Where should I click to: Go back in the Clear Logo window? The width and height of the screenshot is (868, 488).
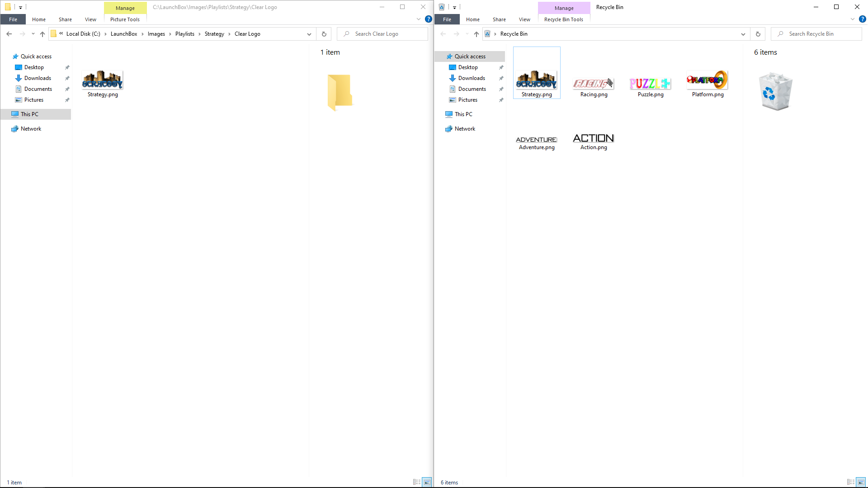tap(9, 34)
